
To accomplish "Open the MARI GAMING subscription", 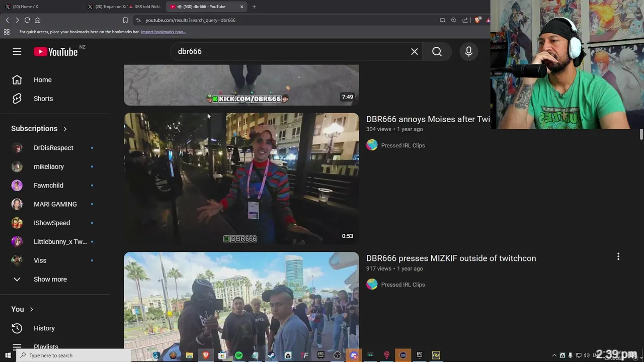I will (x=55, y=204).
